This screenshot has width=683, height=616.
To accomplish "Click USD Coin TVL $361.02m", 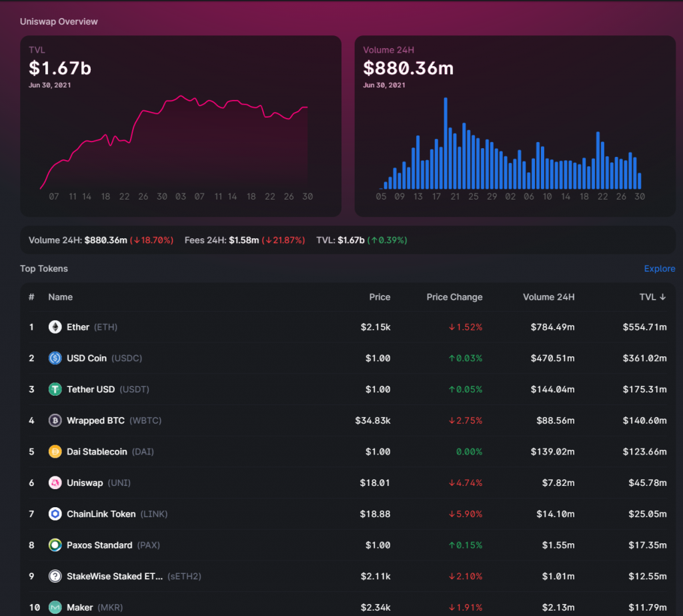I will coord(645,358).
